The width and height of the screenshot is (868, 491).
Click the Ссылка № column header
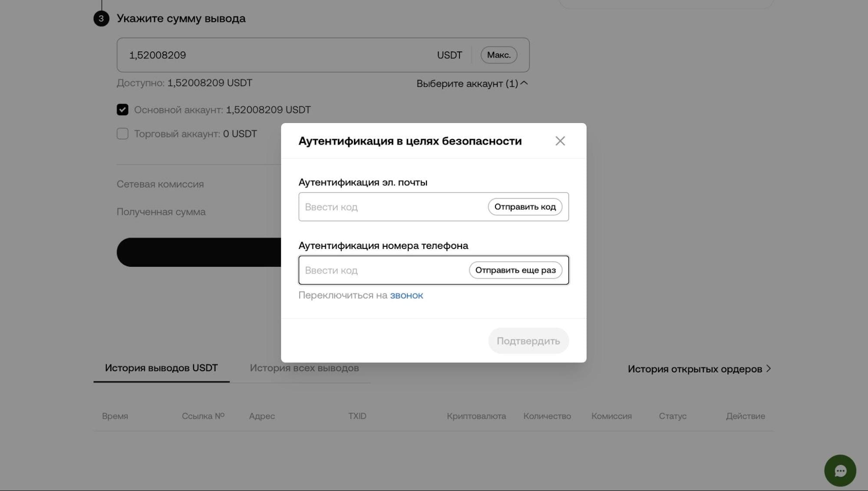(x=203, y=416)
